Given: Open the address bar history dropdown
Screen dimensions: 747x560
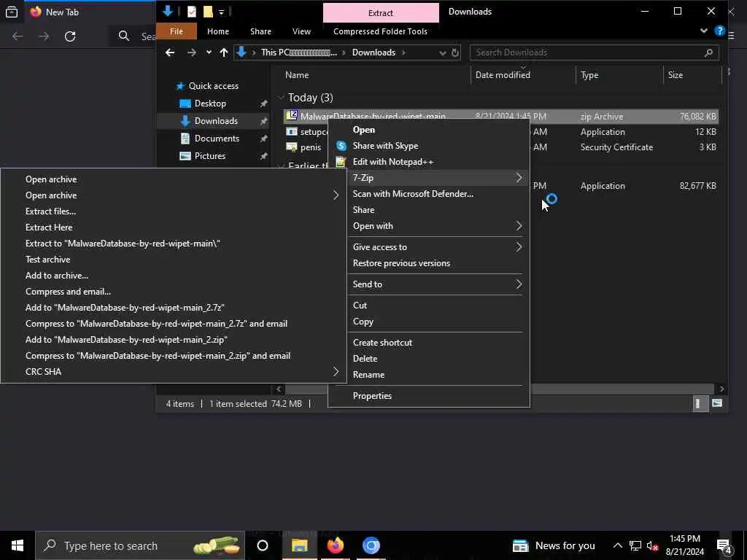Looking at the screenshot, I should pos(443,52).
